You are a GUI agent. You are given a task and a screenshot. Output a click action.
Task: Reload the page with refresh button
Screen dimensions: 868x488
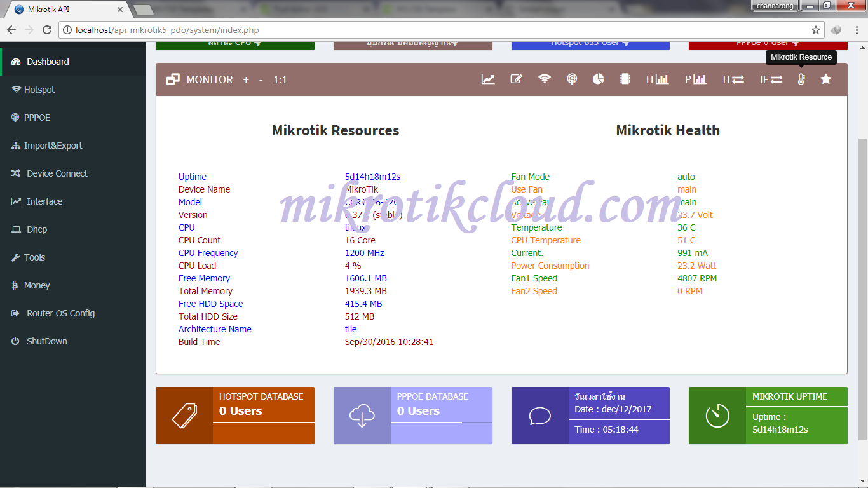tap(47, 30)
